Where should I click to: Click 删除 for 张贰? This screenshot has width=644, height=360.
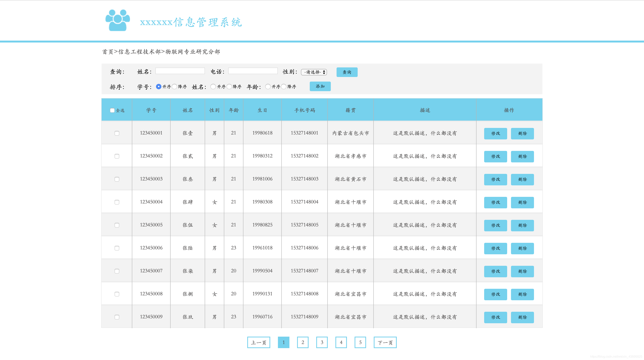pos(522,156)
